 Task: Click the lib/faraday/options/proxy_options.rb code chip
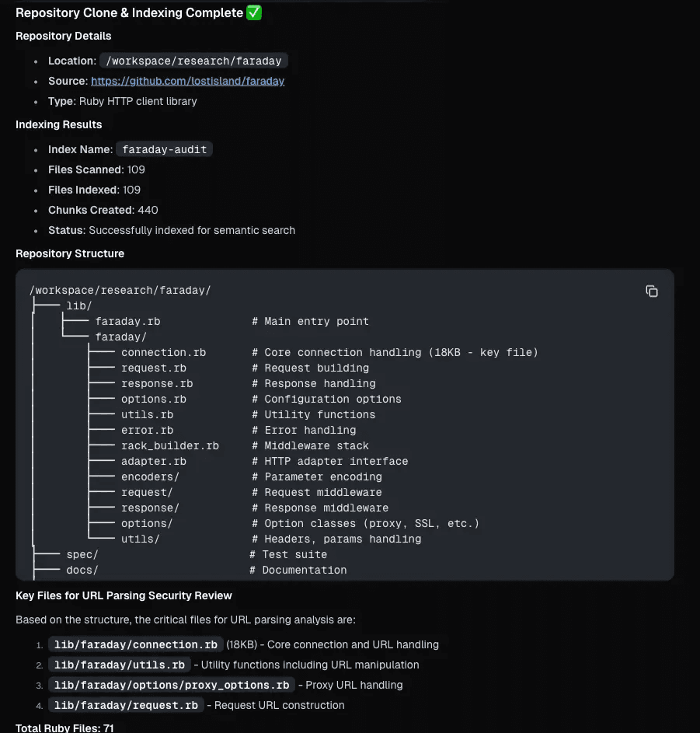172,685
